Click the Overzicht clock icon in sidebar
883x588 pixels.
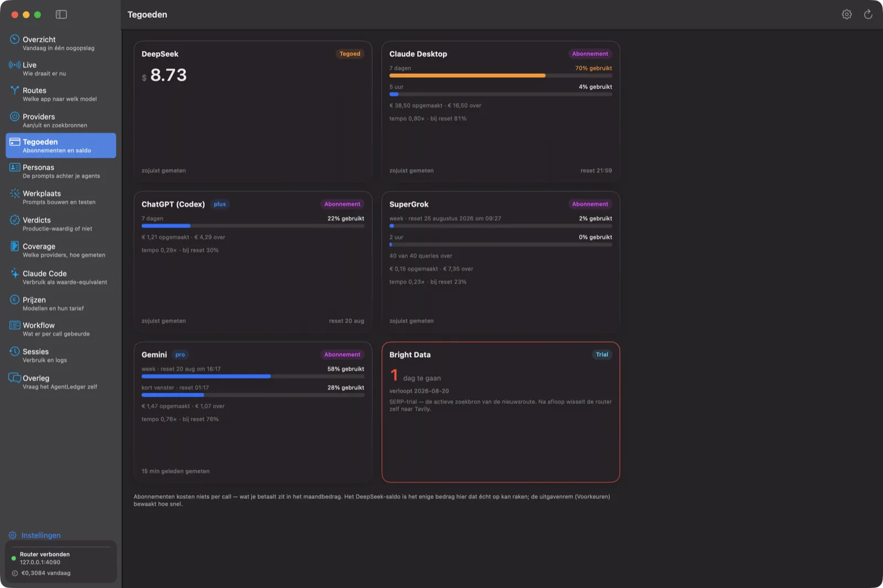[15, 39]
